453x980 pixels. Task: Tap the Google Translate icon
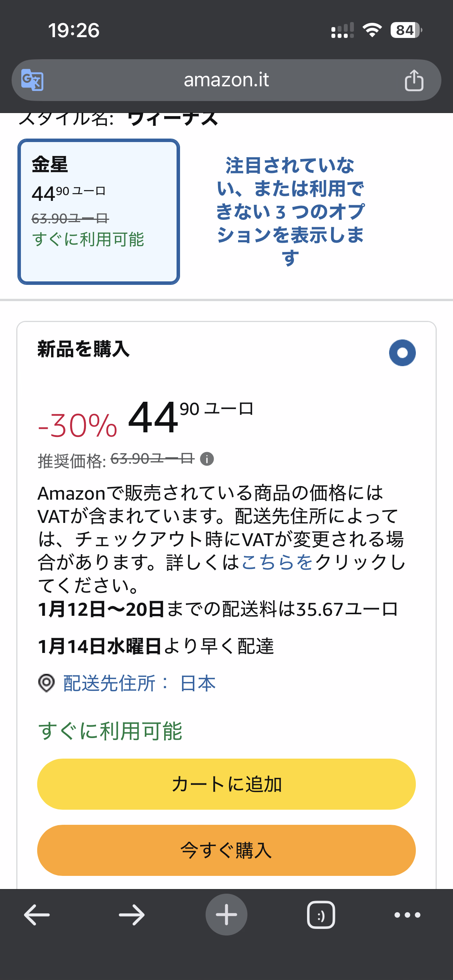[x=32, y=80]
